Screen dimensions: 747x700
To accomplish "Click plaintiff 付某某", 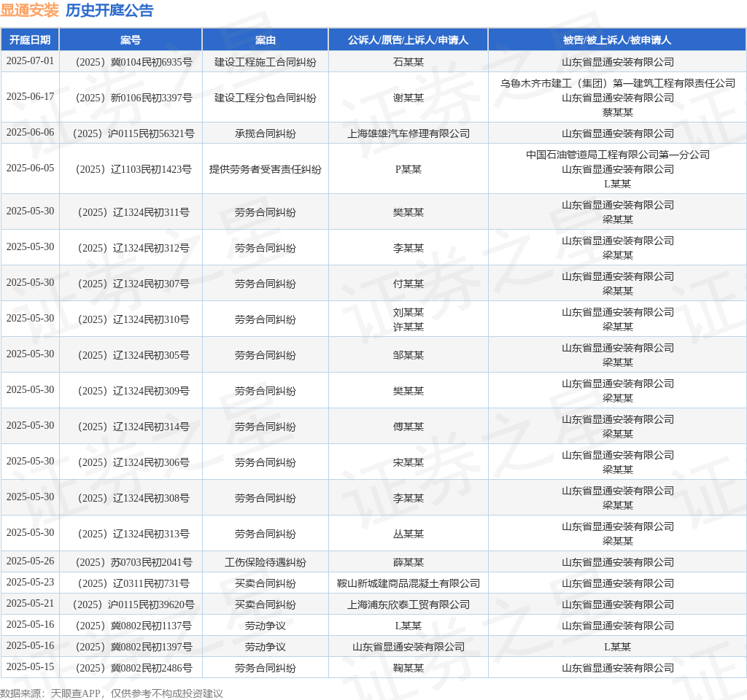I will tap(409, 284).
